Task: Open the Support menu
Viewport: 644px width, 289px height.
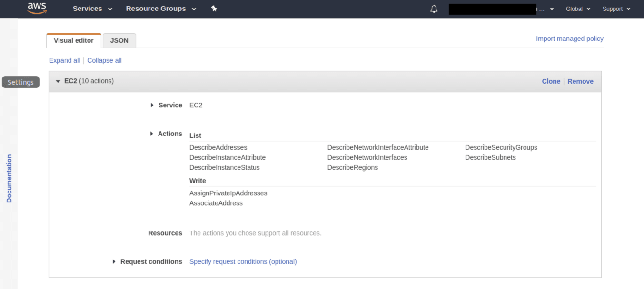Action: (616, 9)
